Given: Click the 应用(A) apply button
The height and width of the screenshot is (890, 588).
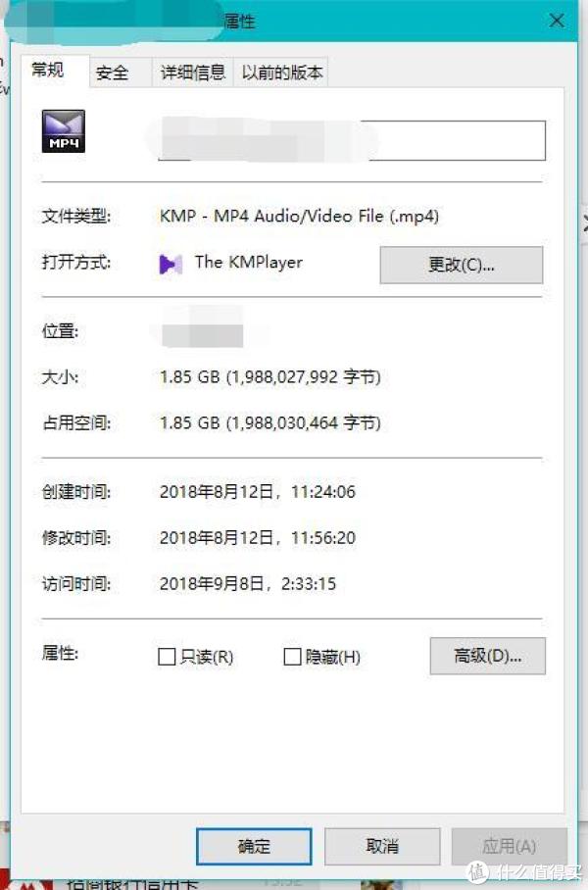Looking at the screenshot, I should coord(509,846).
